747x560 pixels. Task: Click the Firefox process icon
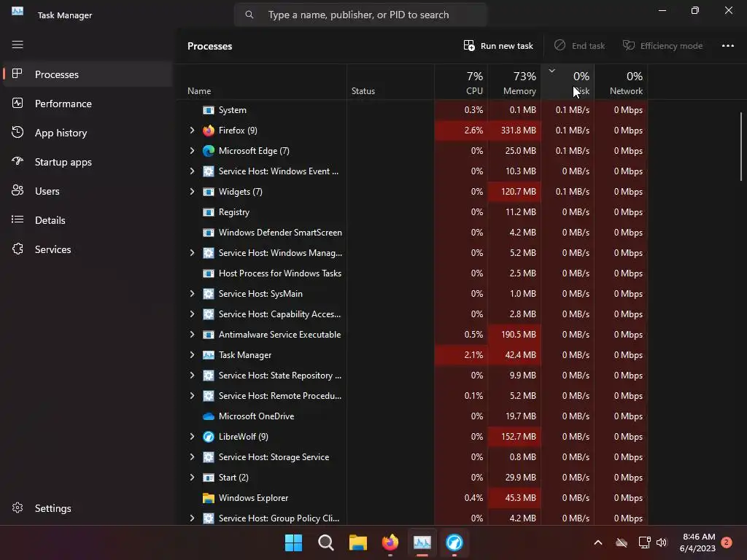[209, 131]
